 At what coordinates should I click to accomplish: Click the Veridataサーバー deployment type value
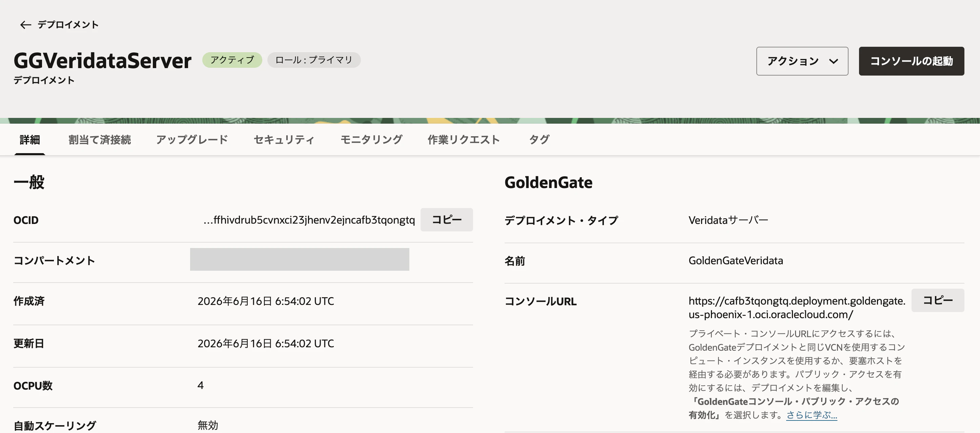tap(728, 220)
